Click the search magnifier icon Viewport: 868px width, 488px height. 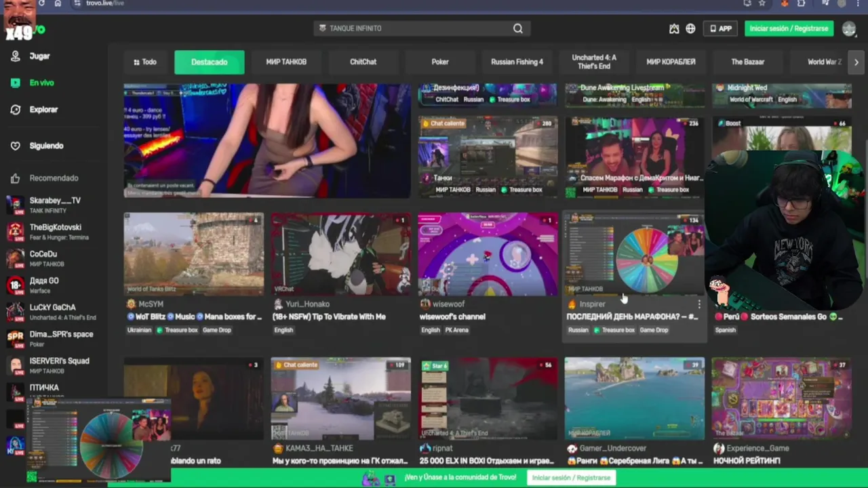click(x=518, y=28)
